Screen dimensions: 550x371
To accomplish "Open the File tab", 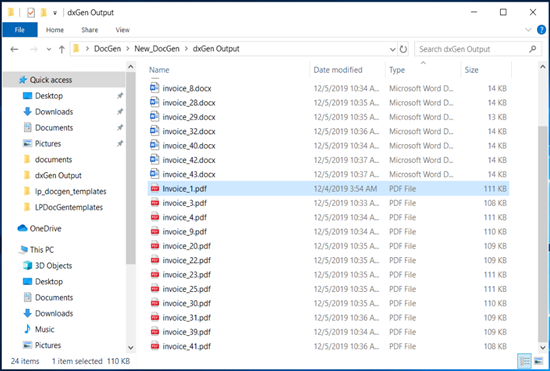I will [20, 30].
